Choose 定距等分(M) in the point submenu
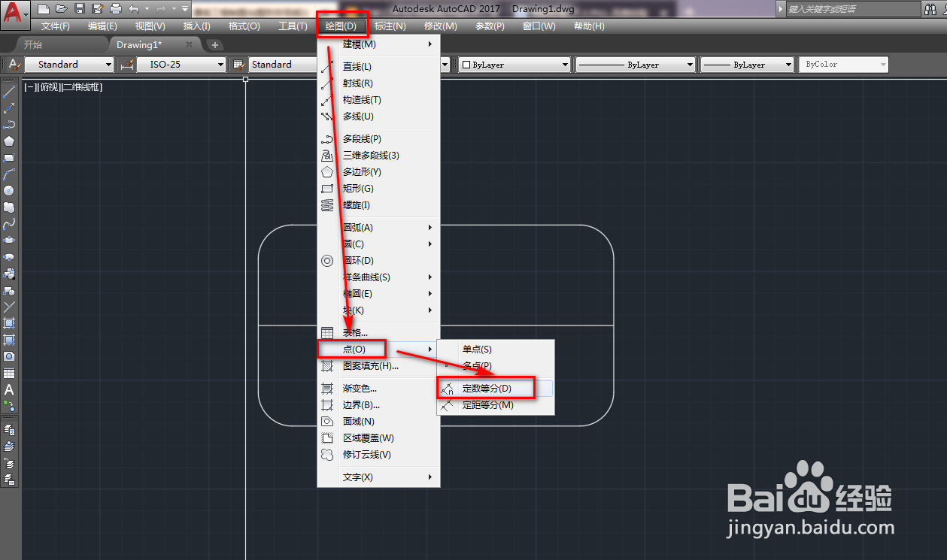 pos(496,405)
